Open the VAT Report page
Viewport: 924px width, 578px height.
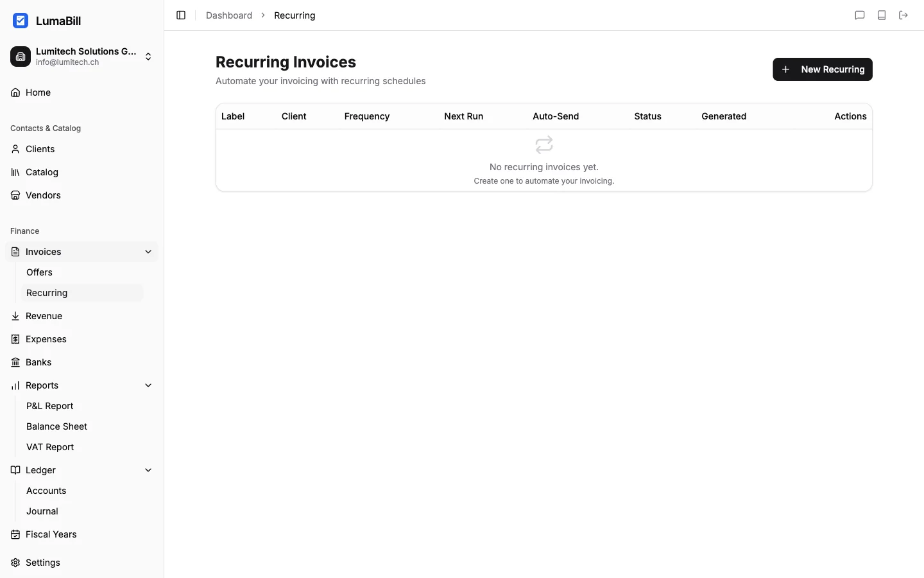coord(50,447)
